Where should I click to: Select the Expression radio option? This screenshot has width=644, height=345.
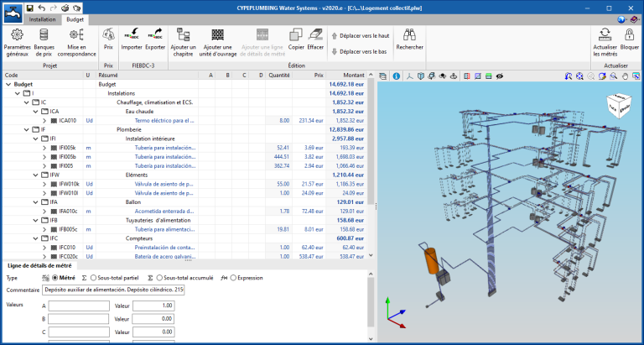pos(233,277)
